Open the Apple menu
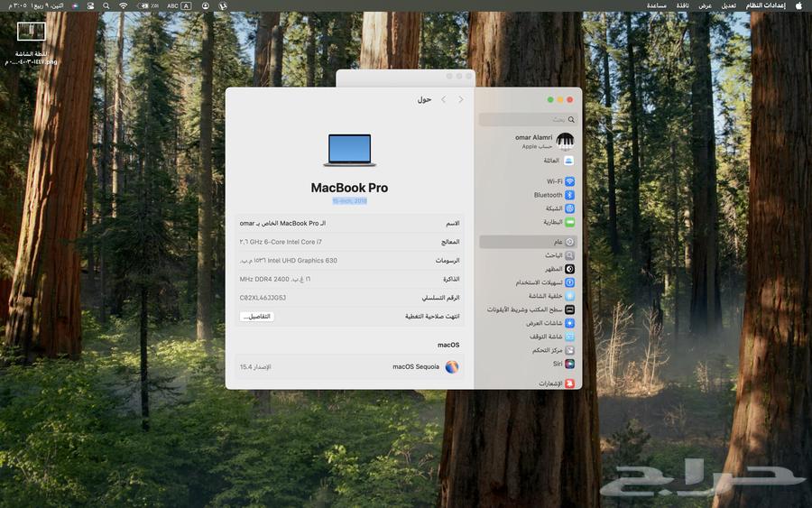The height and width of the screenshot is (508, 812). pyautogui.click(x=799, y=5)
